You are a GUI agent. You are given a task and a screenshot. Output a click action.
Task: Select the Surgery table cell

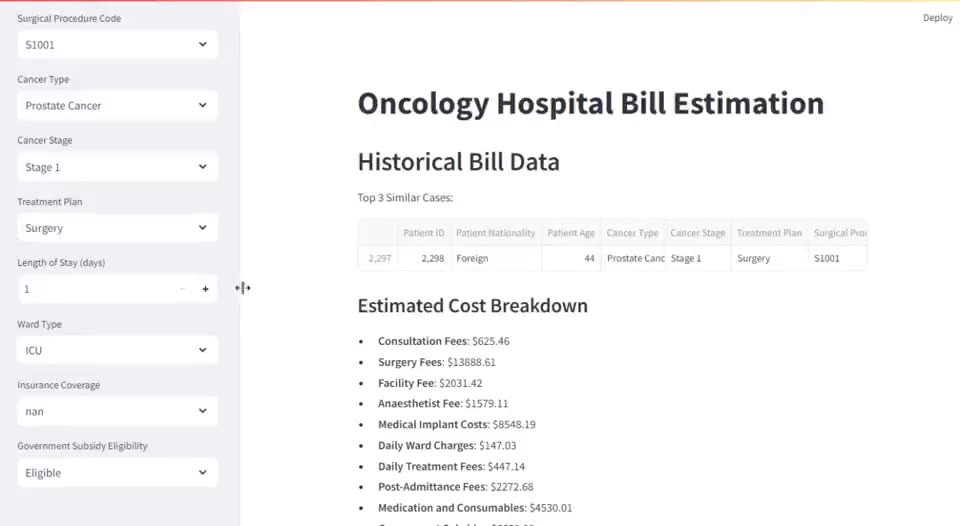pos(770,258)
